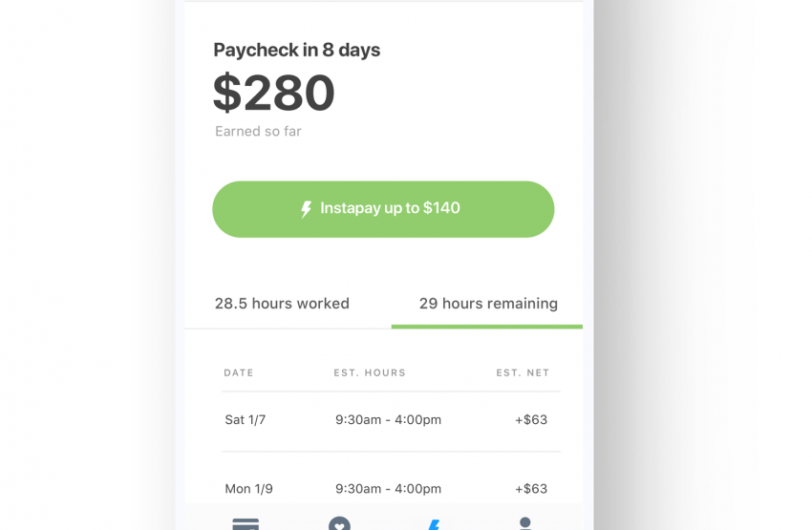This screenshot has width=812, height=530.
Task: Tap the heart icon in the bottom navigation
Action: 339,523
